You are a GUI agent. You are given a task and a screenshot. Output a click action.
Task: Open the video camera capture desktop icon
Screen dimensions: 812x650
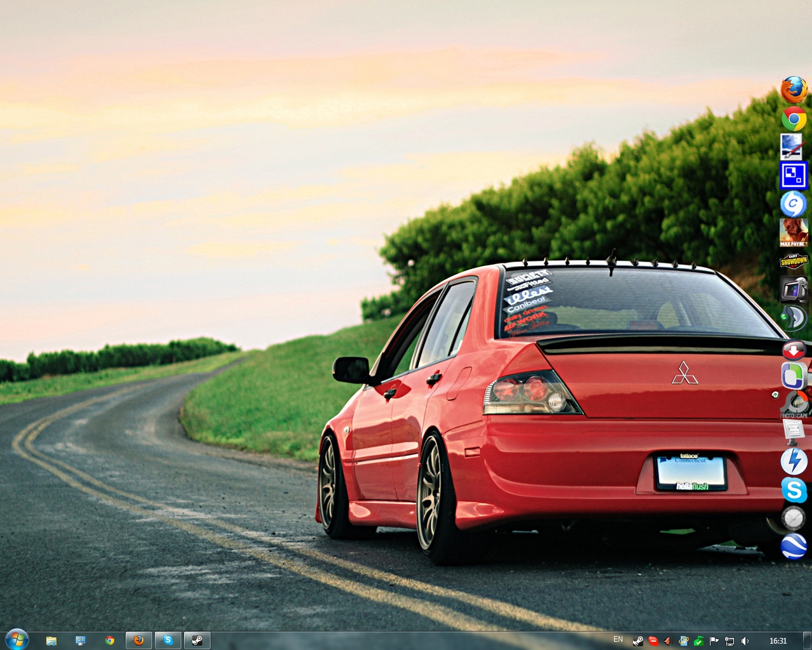click(794, 289)
